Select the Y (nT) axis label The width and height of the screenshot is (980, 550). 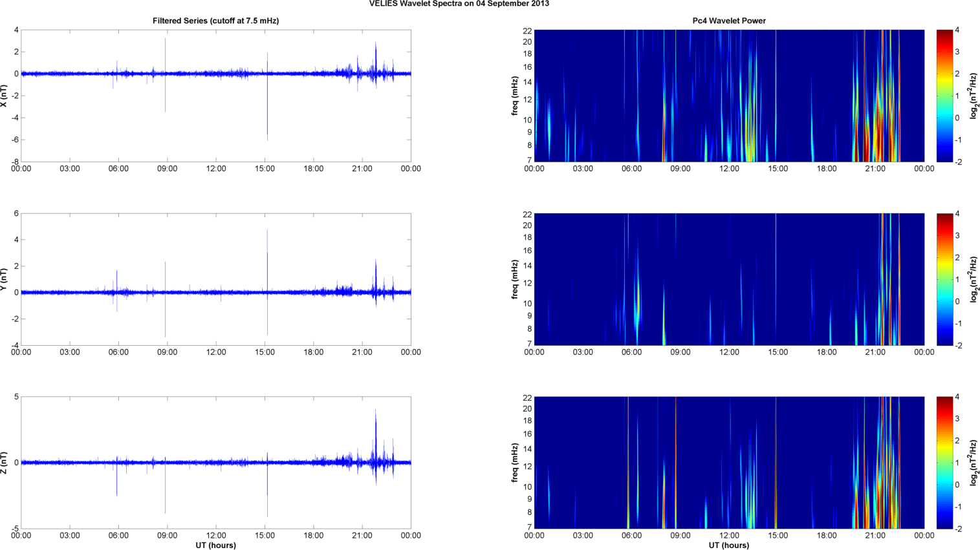tap(4, 279)
